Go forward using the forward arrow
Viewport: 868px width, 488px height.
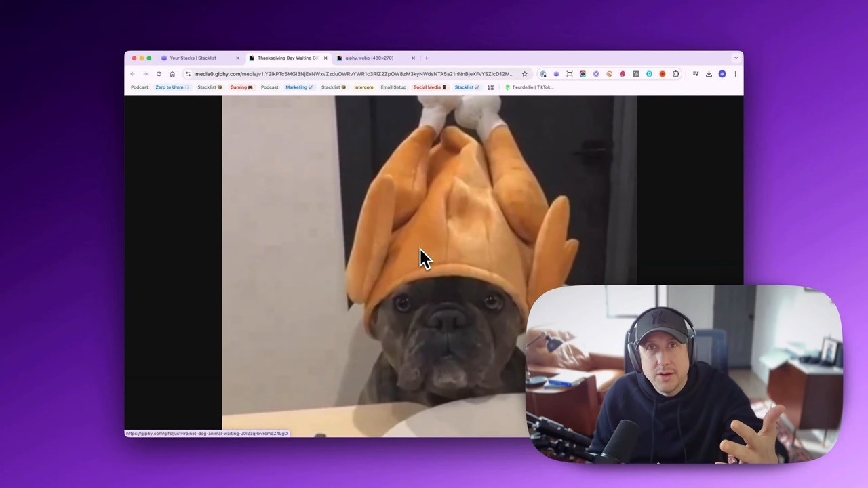point(145,74)
